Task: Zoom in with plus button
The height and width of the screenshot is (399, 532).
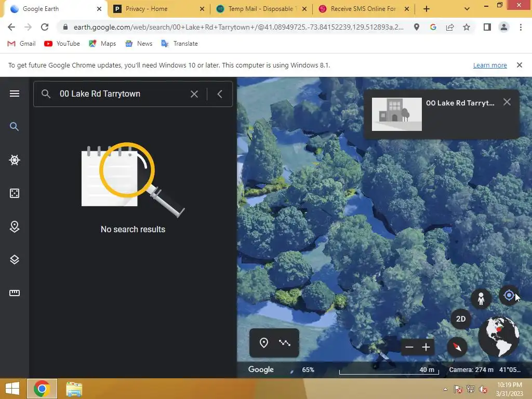Action: pyautogui.click(x=426, y=347)
